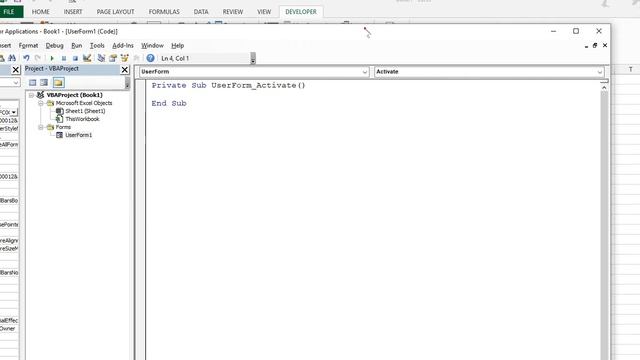640x360 pixels.
Task: Open Object Browser toolbar icon
Action: 124,58
